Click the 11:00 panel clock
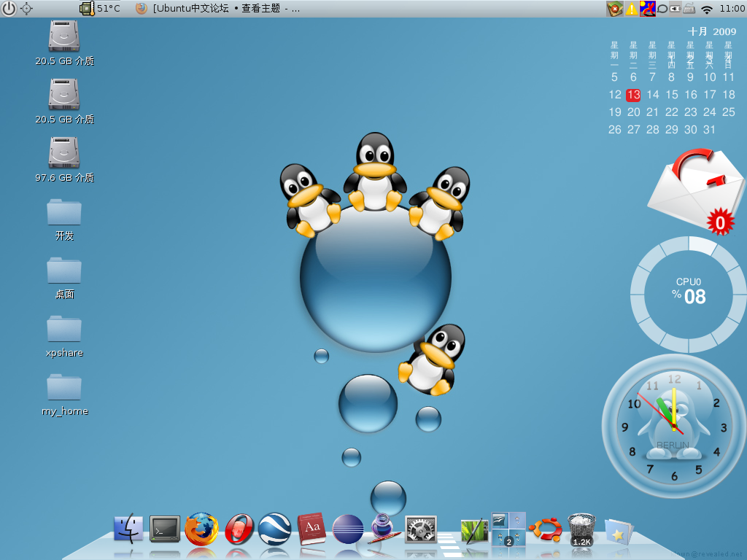 coord(732,9)
